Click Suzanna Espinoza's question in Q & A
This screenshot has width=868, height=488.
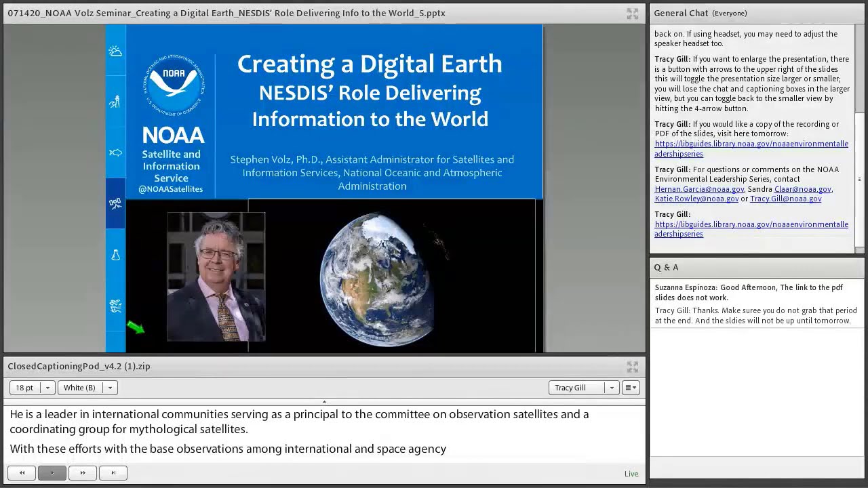[x=749, y=292]
